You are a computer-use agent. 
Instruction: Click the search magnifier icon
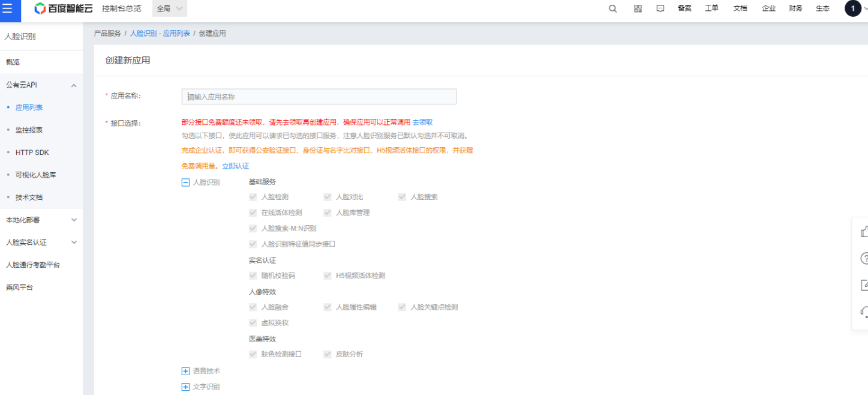point(612,8)
